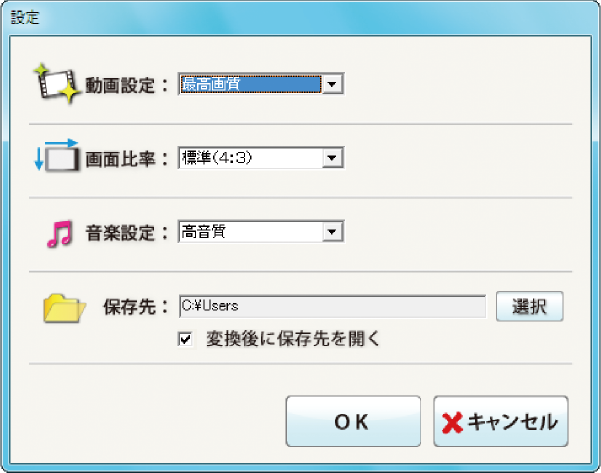The image size is (601, 473).
Task: Click the 変換後に保存先を開く label text
Action: point(293,338)
